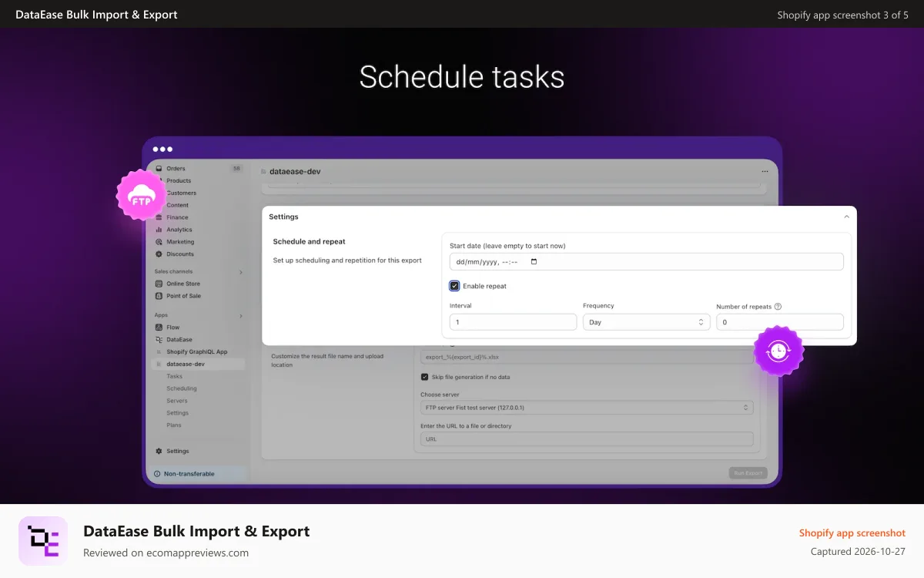This screenshot has height=578, width=924.
Task: Select the dataease-dev app icon in the sidebar
Action: coord(159,364)
